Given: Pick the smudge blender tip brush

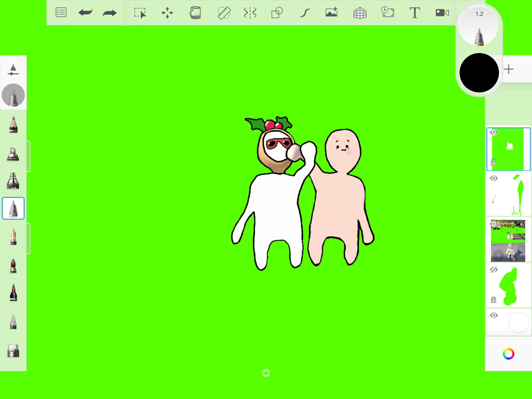Looking at the screenshot, I should 13,322.
